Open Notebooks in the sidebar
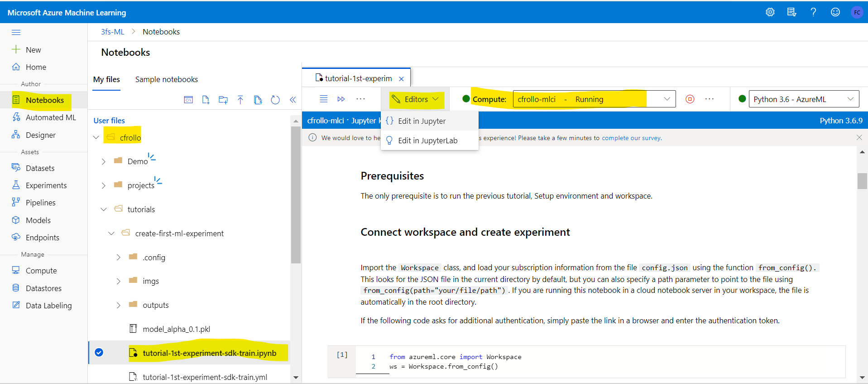This screenshot has height=384, width=868. [38, 100]
